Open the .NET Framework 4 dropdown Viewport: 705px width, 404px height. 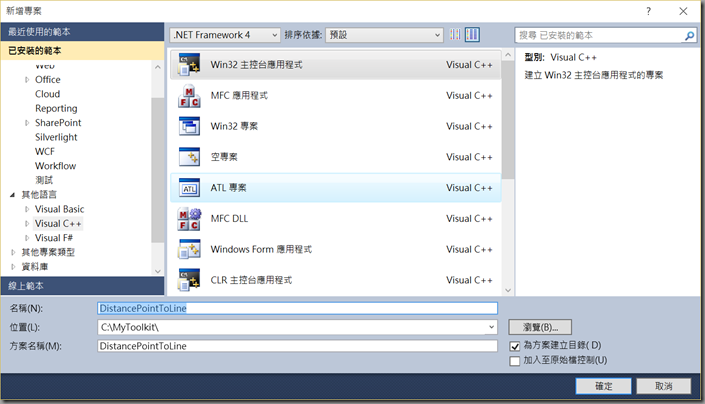(x=225, y=35)
